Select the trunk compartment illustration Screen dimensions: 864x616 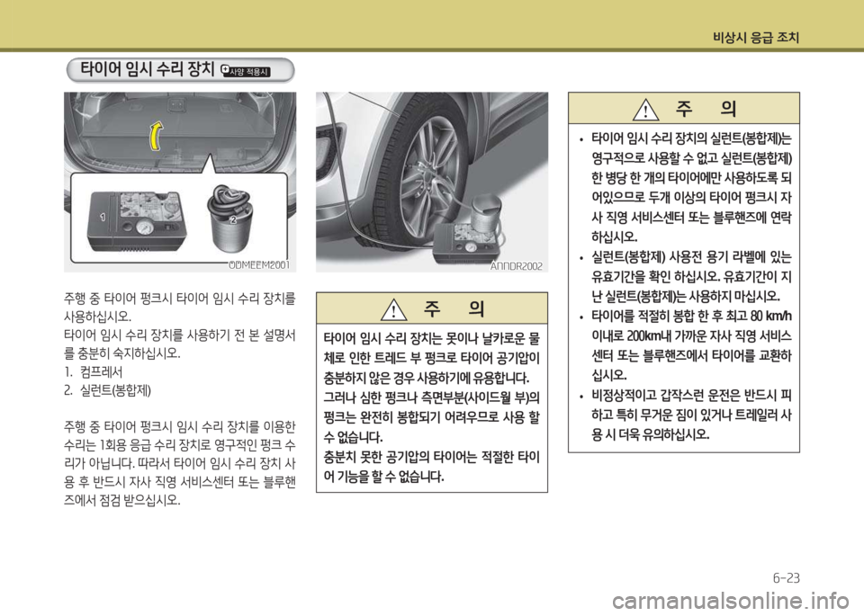(x=180, y=182)
